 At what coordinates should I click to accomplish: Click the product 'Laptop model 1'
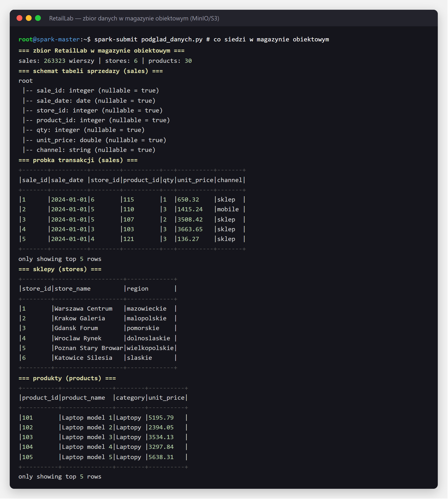pyautogui.click(x=87, y=418)
